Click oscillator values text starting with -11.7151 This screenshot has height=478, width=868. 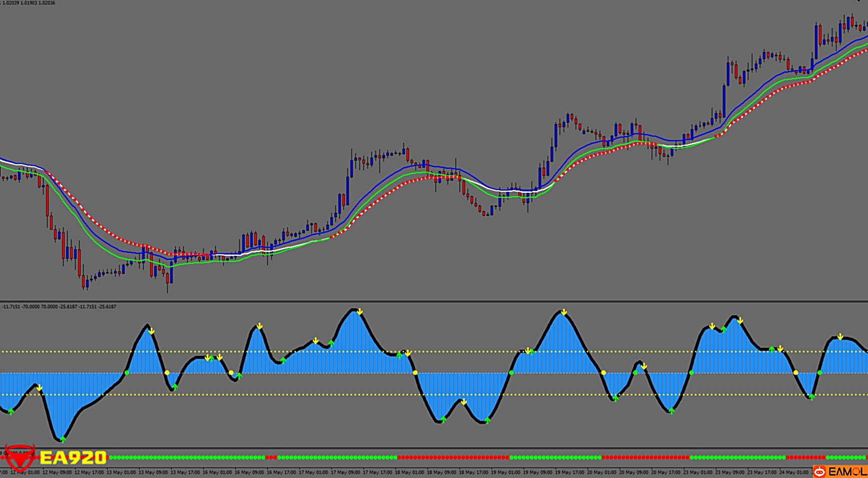(59, 306)
